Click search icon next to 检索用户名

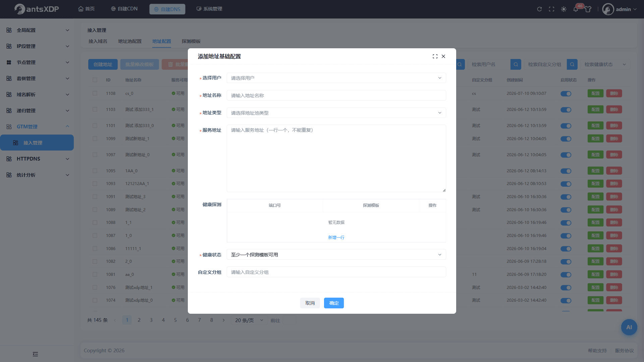point(516,64)
